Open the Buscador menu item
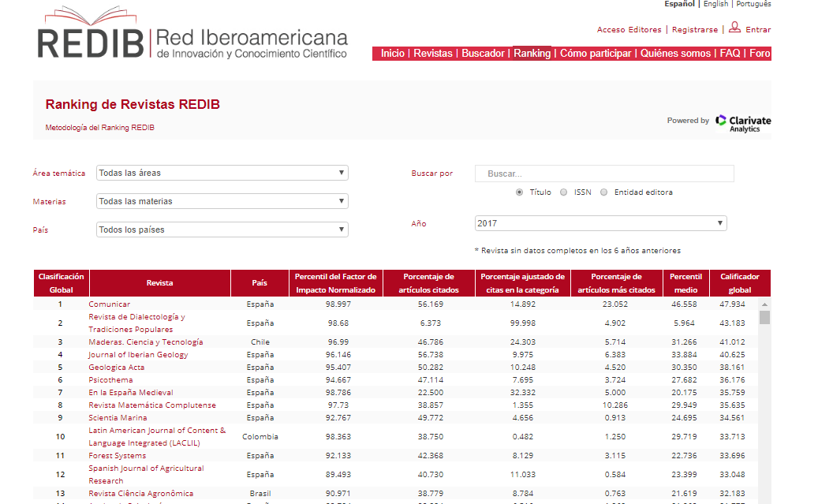The width and height of the screenshot is (818, 504). click(x=483, y=54)
